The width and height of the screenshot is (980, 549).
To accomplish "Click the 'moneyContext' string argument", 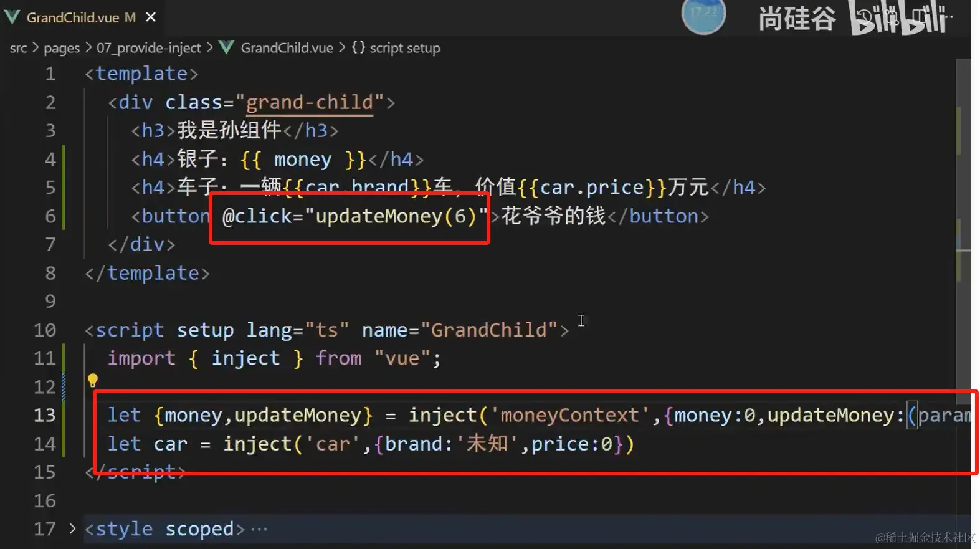I will pos(570,416).
